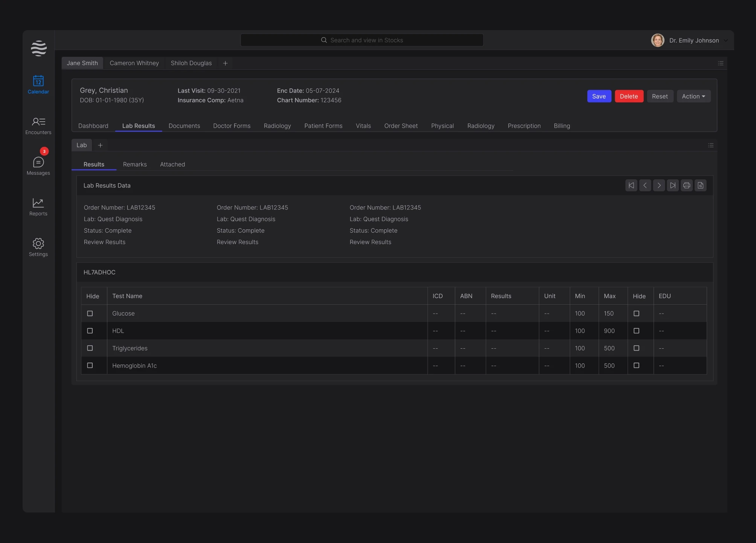Jump to first lab record
The image size is (756, 543).
point(631,185)
